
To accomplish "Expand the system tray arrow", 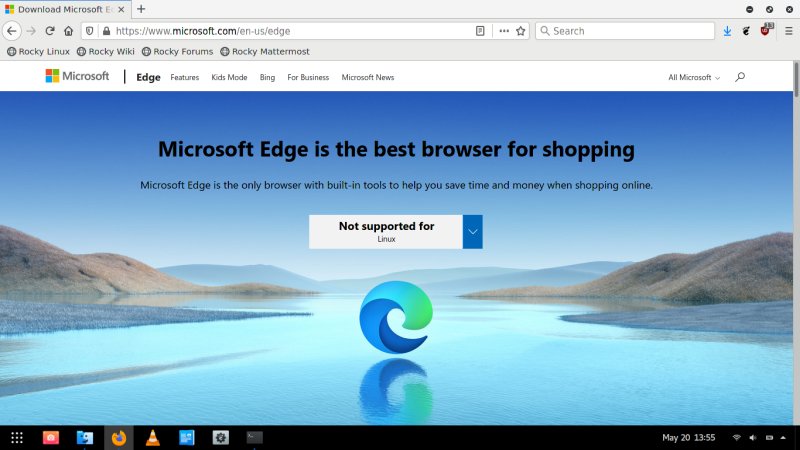I will pyautogui.click(x=783, y=438).
